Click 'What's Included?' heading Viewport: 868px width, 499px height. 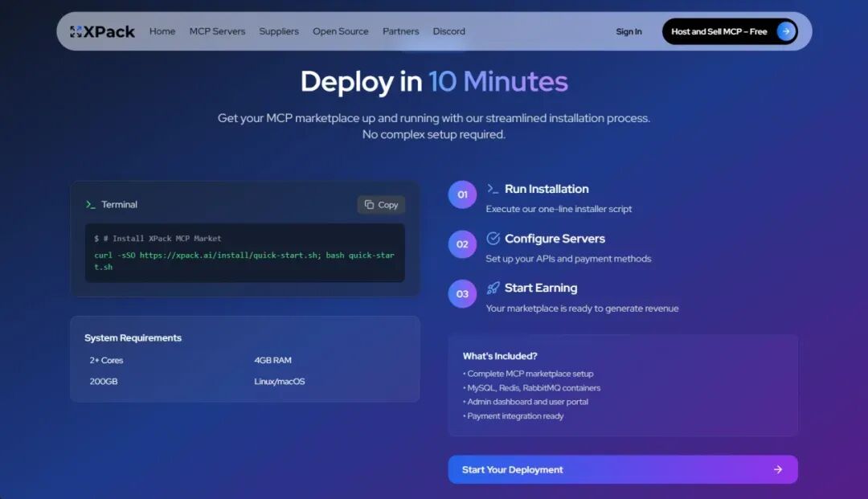[x=500, y=356]
